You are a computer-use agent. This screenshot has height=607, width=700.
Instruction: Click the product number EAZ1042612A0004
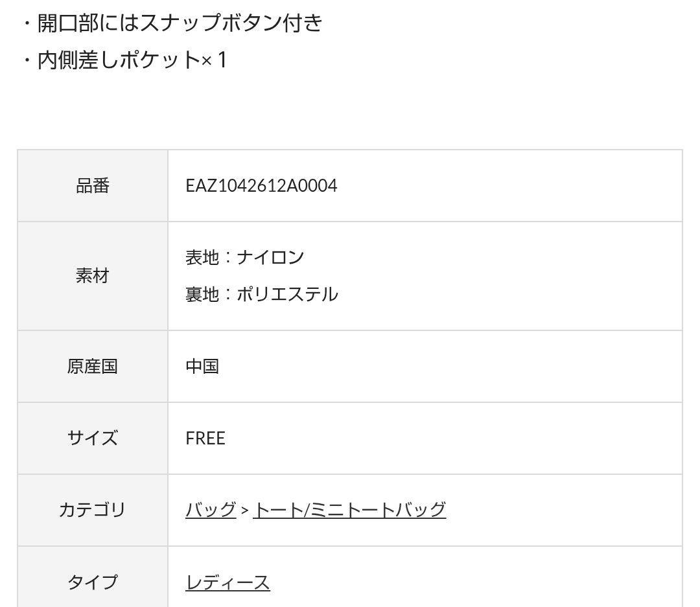pyautogui.click(x=261, y=186)
